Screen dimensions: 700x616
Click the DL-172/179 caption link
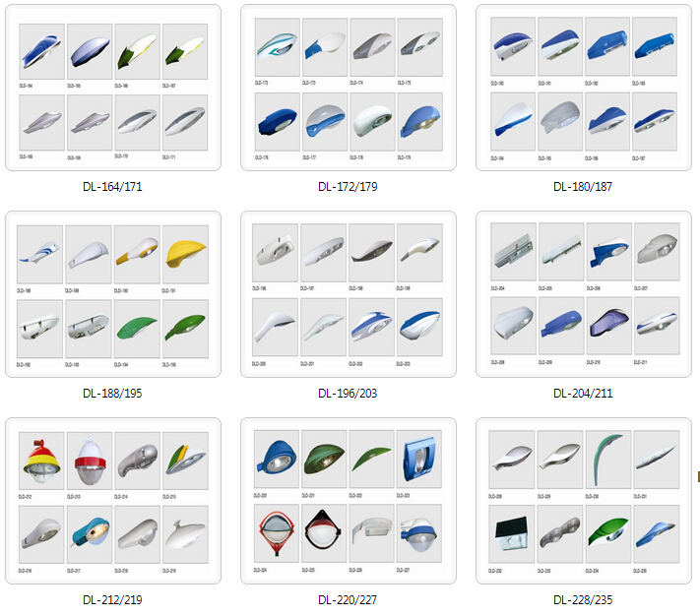[x=348, y=186]
